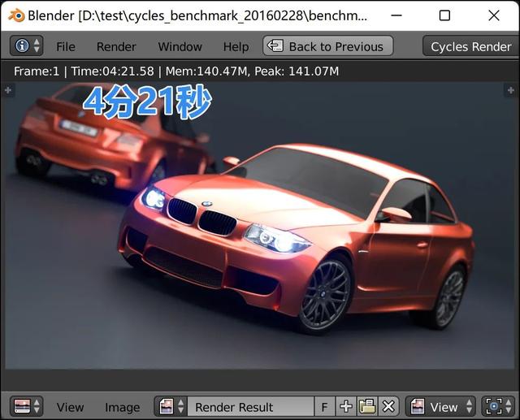Open the View mode dropdown at bottom right
Image resolution: width=520 pixels, height=420 pixels.
tap(440, 406)
